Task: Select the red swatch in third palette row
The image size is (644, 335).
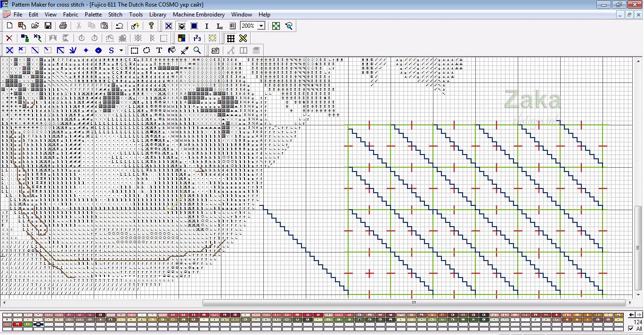Action: [x=17, y=324]
